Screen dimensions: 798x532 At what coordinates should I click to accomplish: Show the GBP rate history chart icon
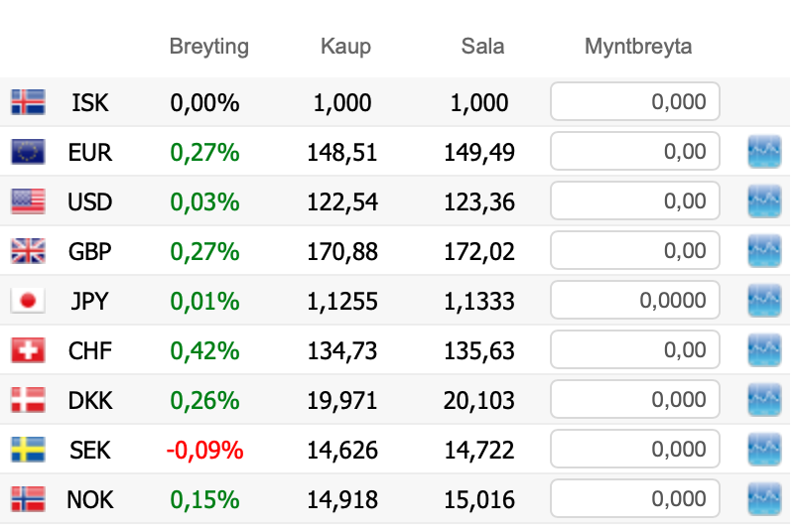coord(764,251)
